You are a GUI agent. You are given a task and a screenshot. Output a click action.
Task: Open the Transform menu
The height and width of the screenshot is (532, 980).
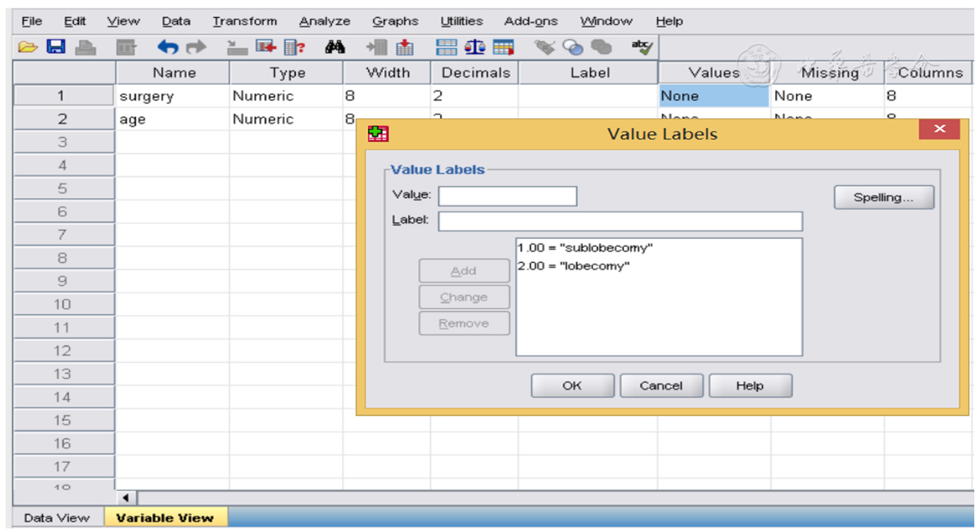(245, 21)
